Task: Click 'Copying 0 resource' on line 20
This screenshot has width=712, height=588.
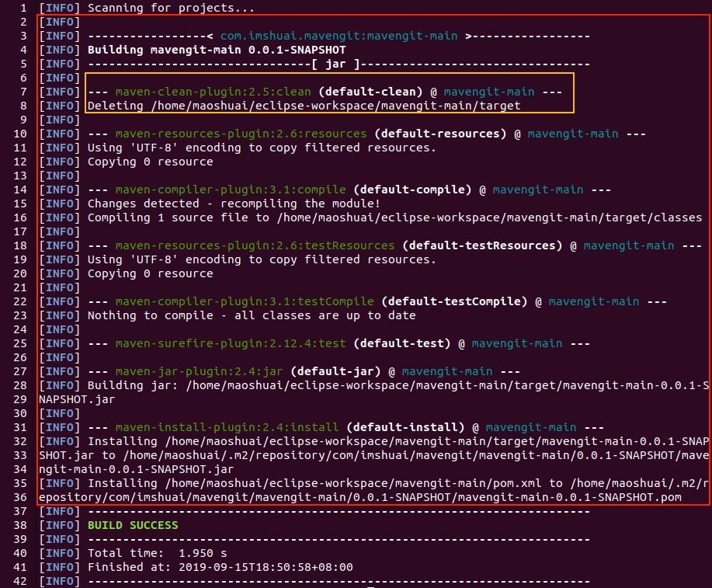Action: pos(151,273)
